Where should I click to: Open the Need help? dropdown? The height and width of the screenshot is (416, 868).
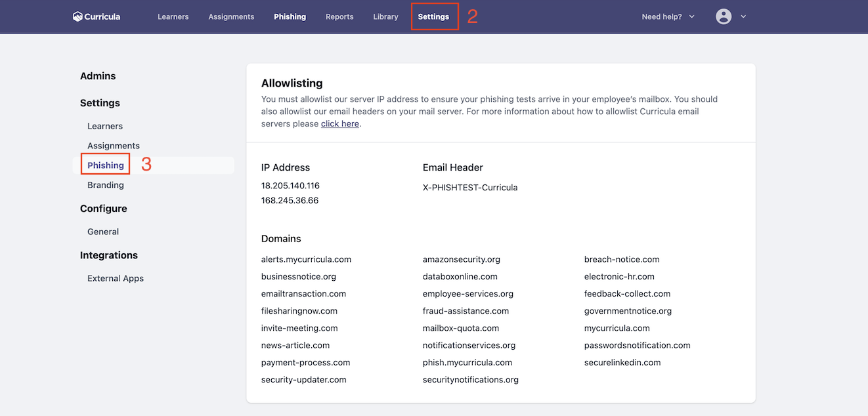tap(668, 17)
